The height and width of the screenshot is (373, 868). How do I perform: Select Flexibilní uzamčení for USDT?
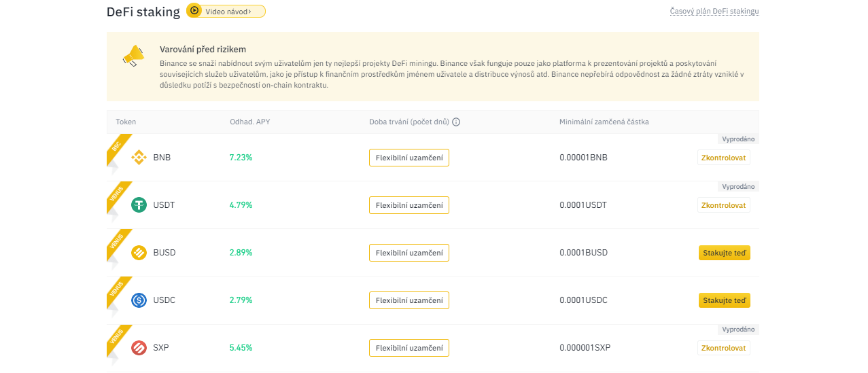pyautogui.click(x=409, y=205)
